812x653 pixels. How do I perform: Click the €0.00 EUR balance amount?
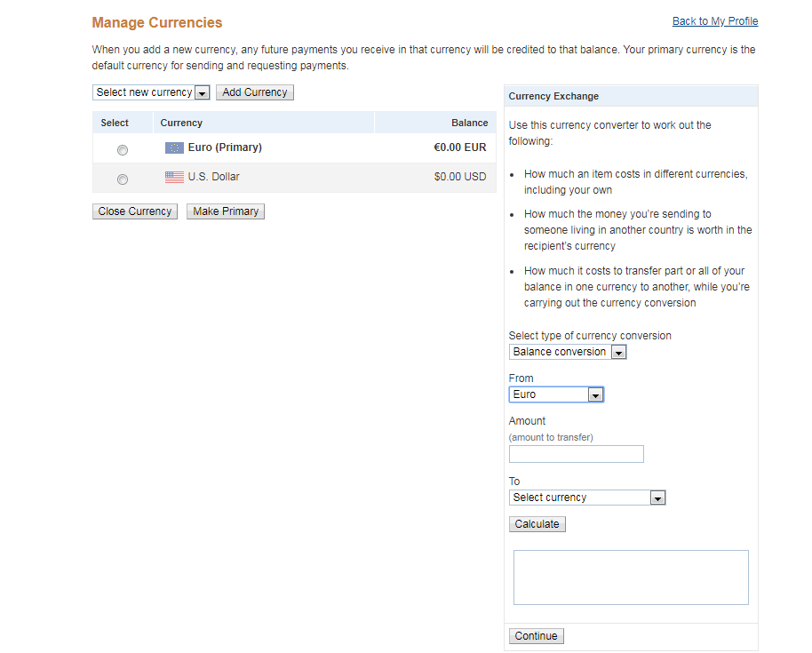[x=459, y=147]
